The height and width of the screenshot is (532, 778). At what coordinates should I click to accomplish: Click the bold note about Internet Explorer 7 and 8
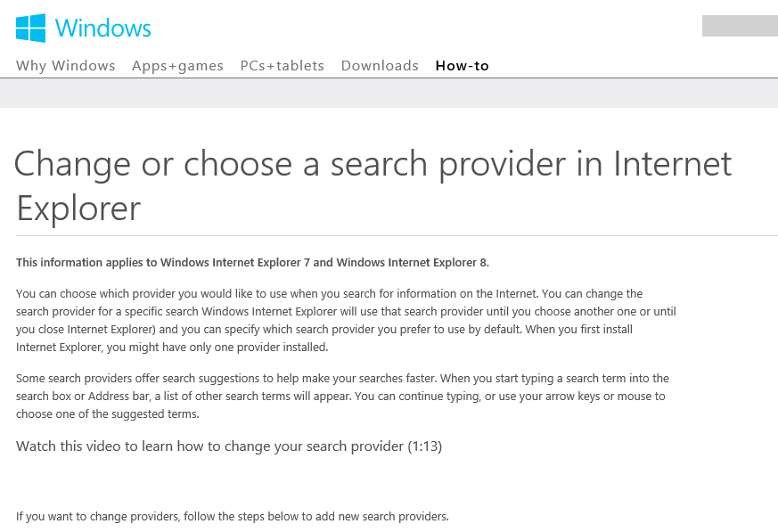point(252,263)
